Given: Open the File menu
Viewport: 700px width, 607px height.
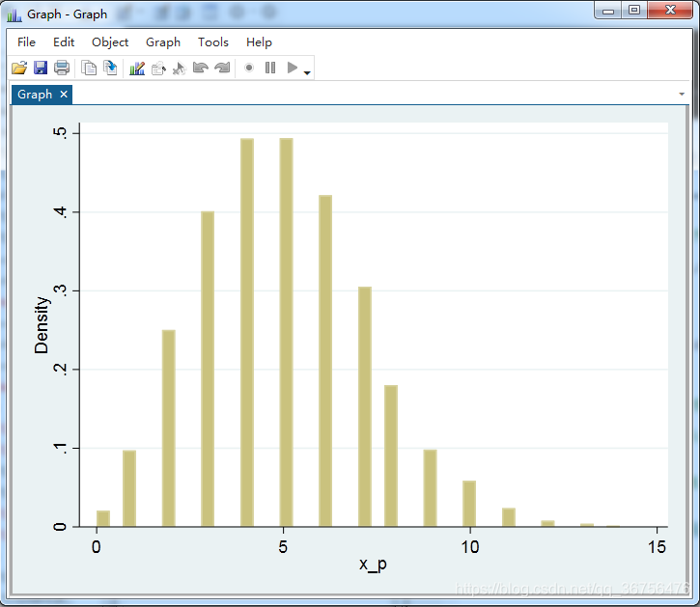Looking at the screenshot, I should tap(26, 41).
